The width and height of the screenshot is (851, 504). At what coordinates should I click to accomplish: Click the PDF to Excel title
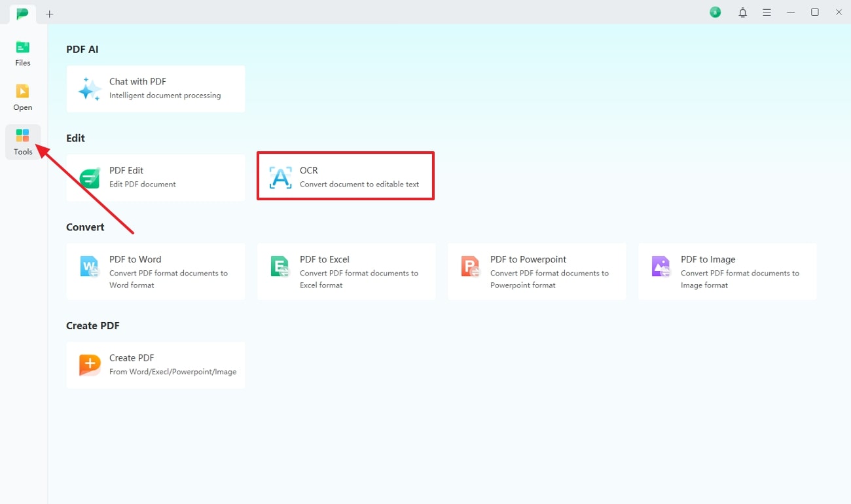pyautogui.click(x=325, y=259)
